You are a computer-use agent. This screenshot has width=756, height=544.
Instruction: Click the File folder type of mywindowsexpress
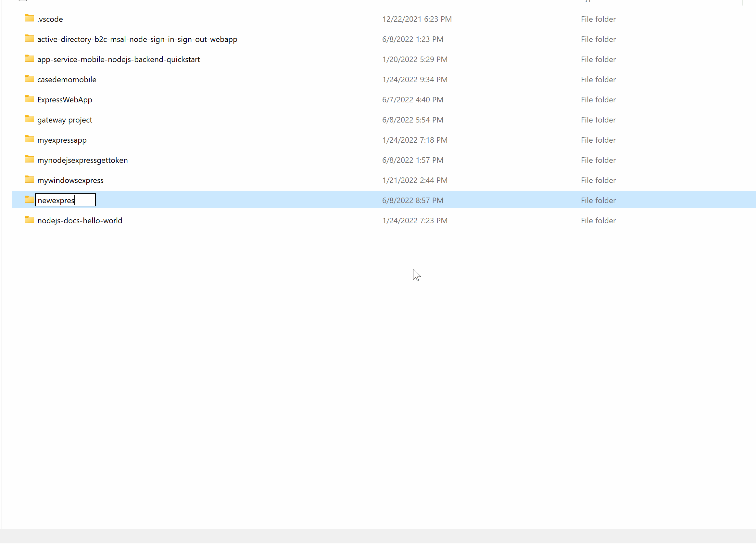598,180
